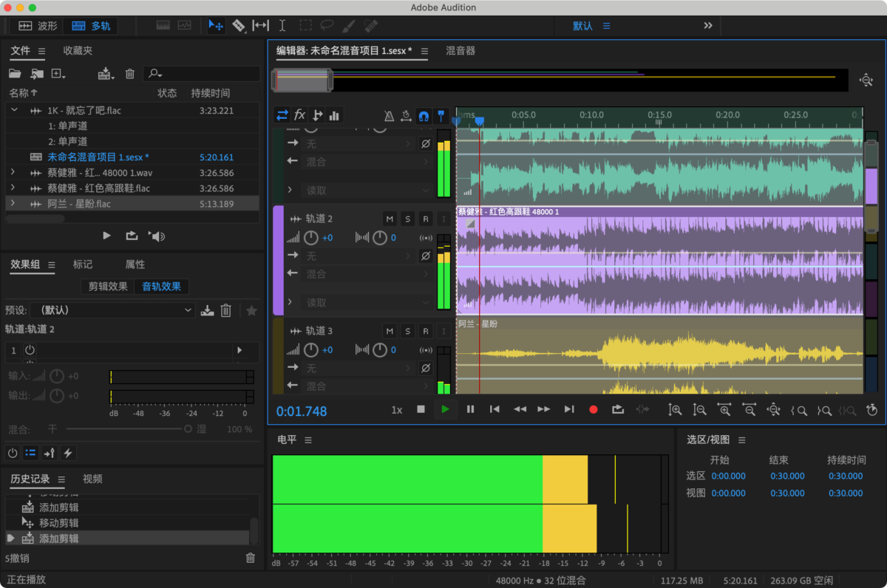Click the red record button

(x=593, y=409)
